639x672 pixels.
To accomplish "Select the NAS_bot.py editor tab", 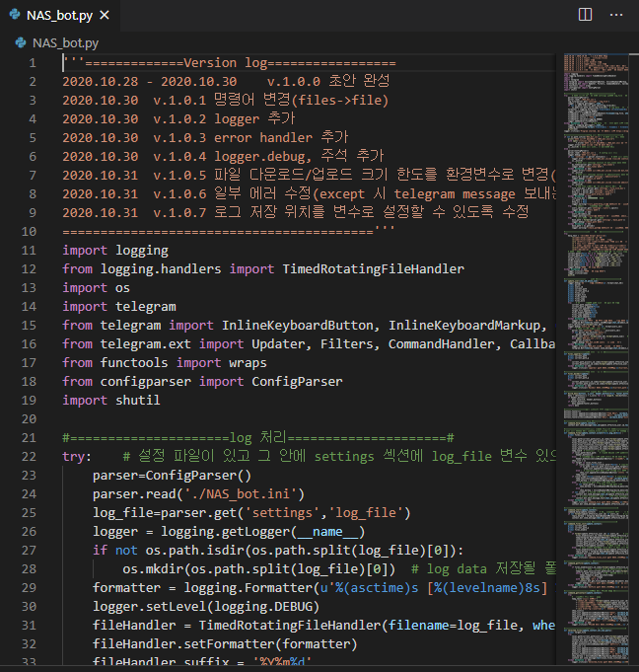I will point(60,16).
